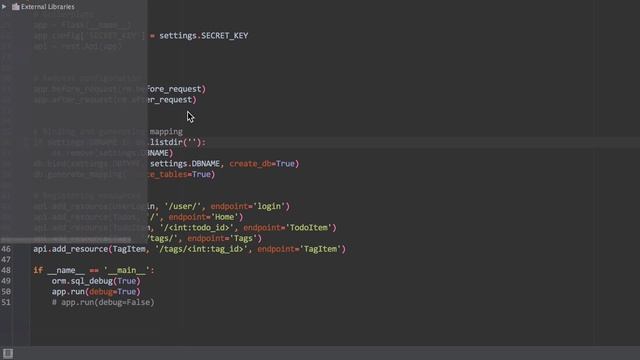Click the External Libraries library icon
Image resolution: width=640 pixels, height=360 pixels.
(x=16, y=7)
